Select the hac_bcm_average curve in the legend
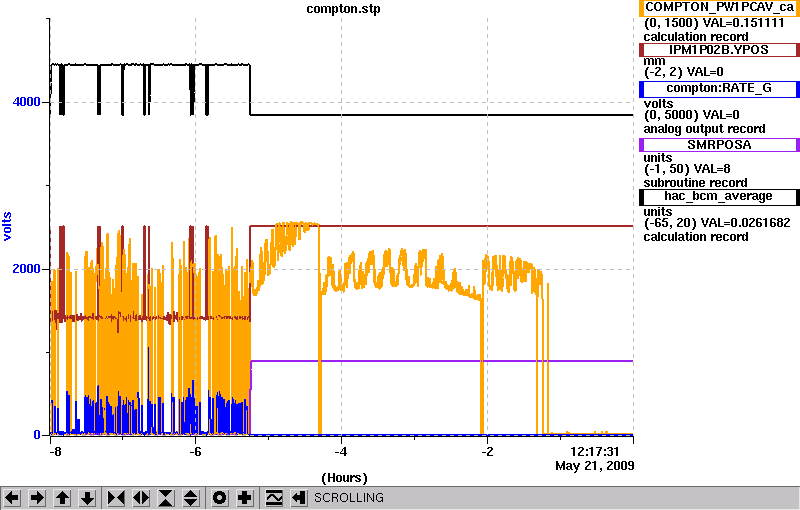 [x=719, y=197]
